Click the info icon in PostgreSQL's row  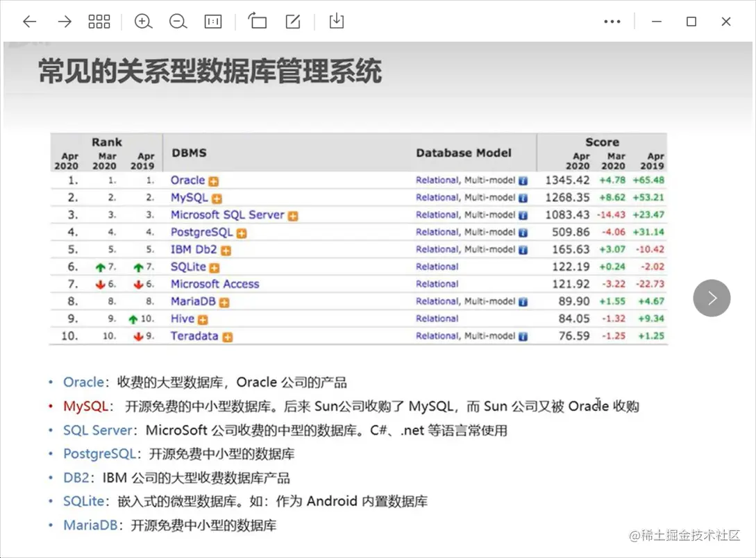click(x=523, y=233)
